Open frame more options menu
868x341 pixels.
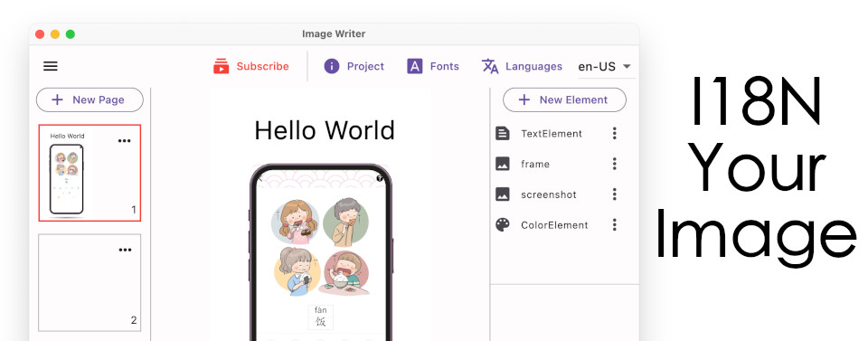[614, 164]
